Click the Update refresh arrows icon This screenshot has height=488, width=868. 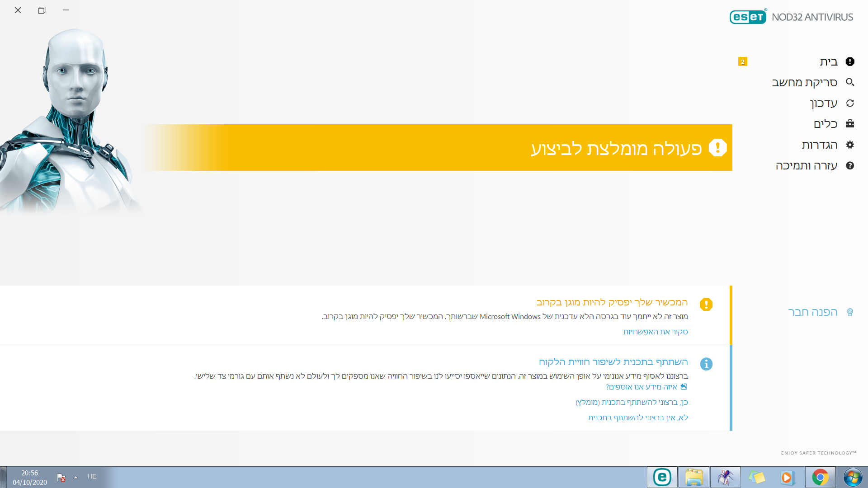[850, 103]
